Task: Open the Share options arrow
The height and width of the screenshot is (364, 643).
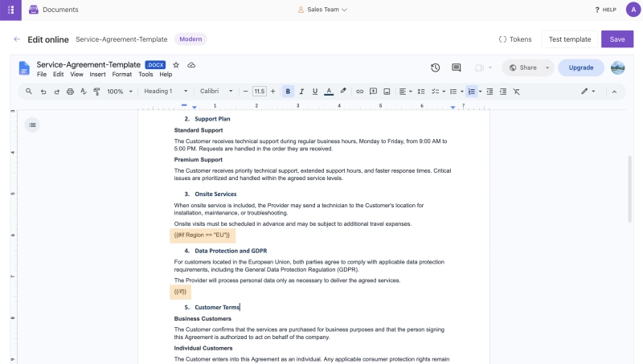Action: click(547, 67)
